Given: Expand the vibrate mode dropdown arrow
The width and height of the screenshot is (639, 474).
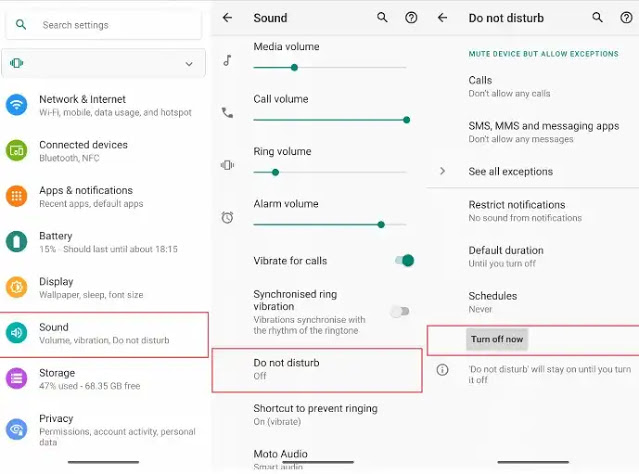Looking at the screenshot, I should 189,64.
